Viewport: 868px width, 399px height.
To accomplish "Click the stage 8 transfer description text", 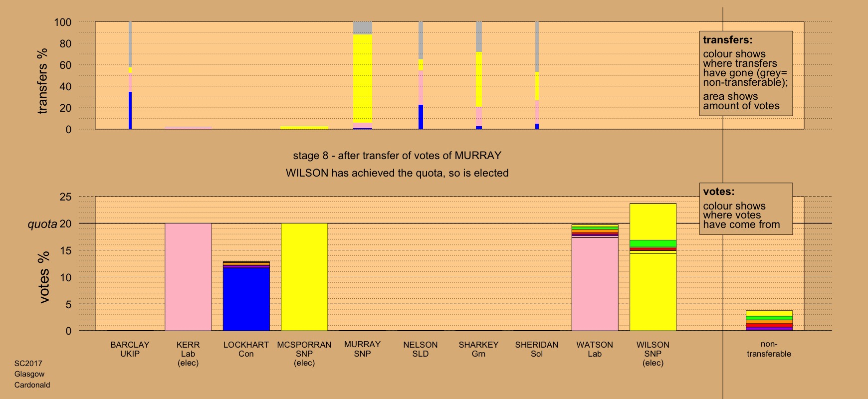I will tap(397, 156).
